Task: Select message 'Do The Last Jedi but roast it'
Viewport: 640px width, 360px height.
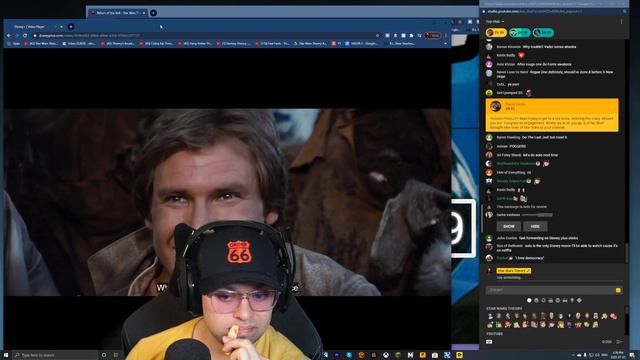Action: (544, 138)
